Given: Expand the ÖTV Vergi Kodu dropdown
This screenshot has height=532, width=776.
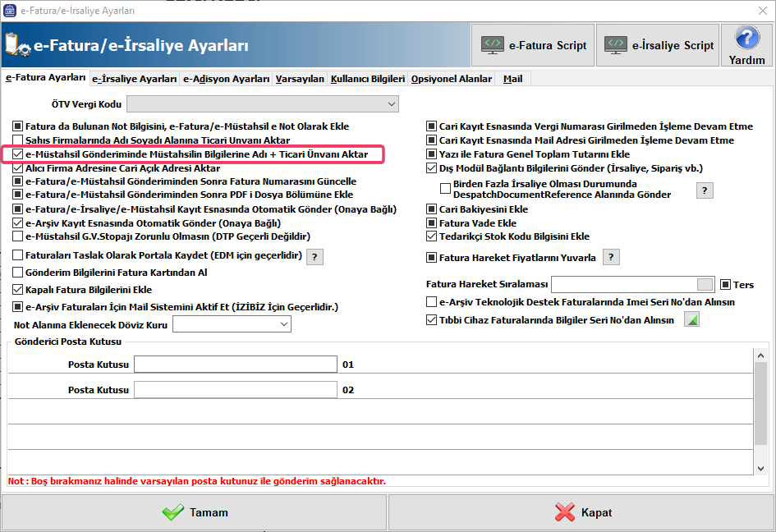Looking at the screenshot, I should pyautogui.click(x=391, y=104).
